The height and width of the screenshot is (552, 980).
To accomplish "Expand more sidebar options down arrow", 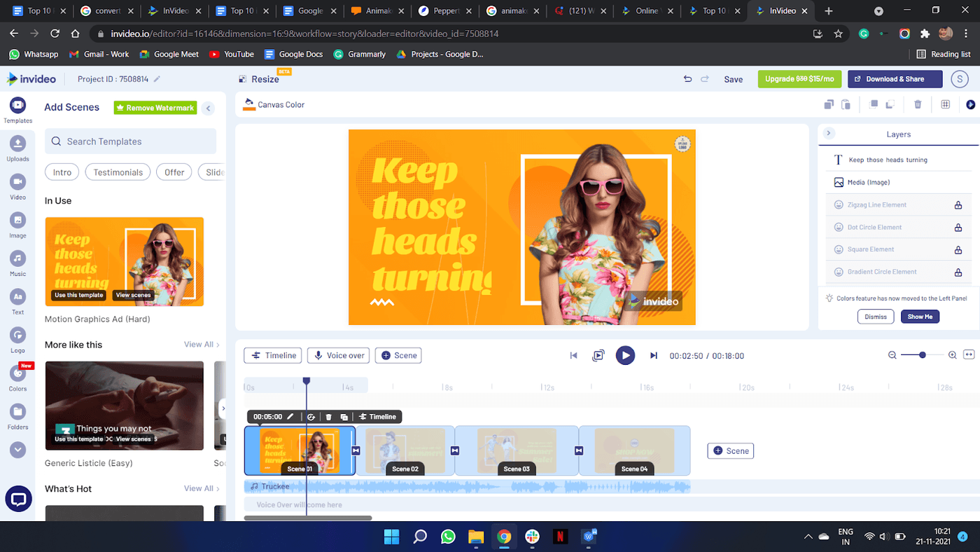I will [x=17, y=450].
